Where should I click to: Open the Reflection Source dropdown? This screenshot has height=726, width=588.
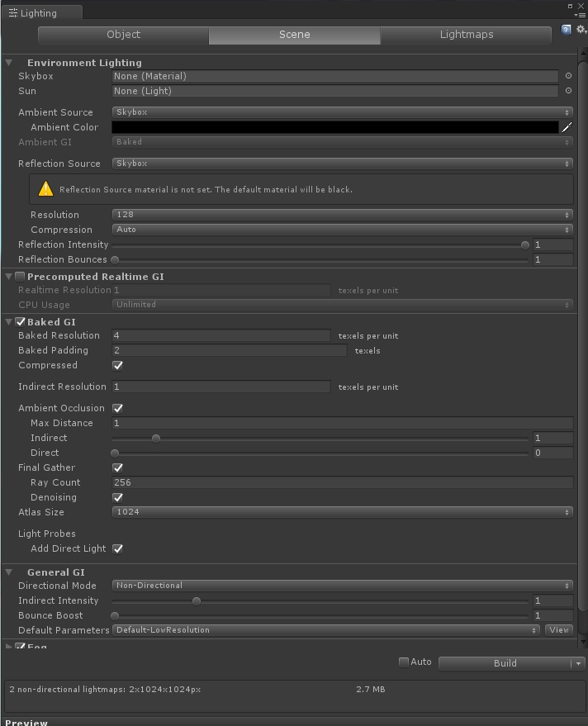click(x=342, y=164)
